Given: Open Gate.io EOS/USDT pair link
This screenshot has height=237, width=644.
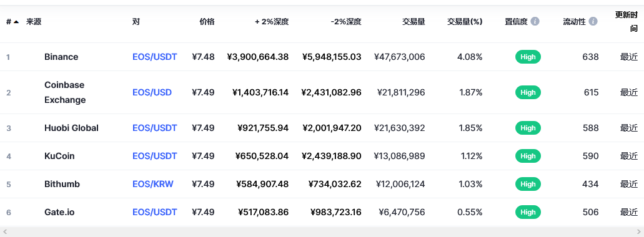Looking at the screenshot, I should (154, 212).
